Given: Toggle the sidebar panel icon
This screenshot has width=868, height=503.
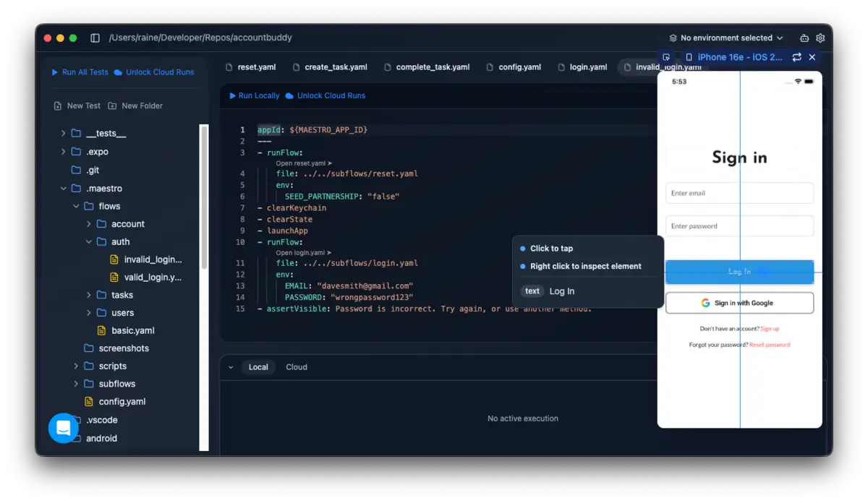Looking at the screenshot, I should [95, 38].
